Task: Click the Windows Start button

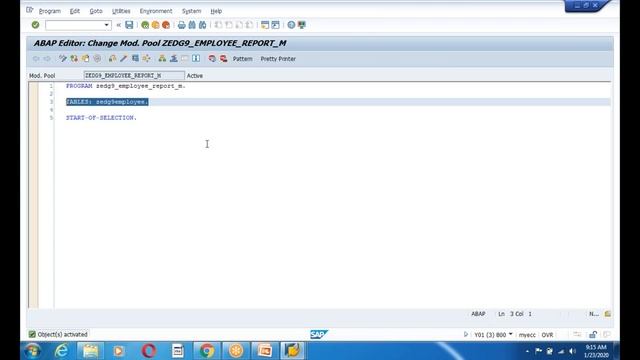Action: coord(32,351)
